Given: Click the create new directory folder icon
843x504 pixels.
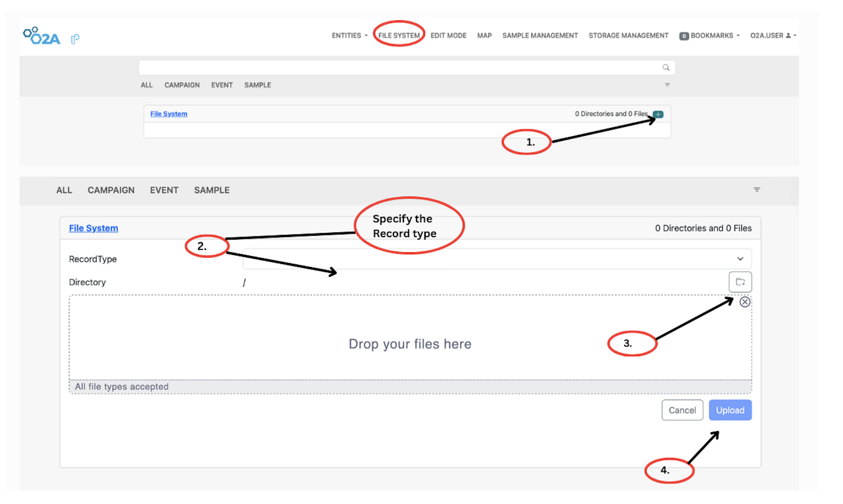Looking at the screenshot, I should coord(740,282).
